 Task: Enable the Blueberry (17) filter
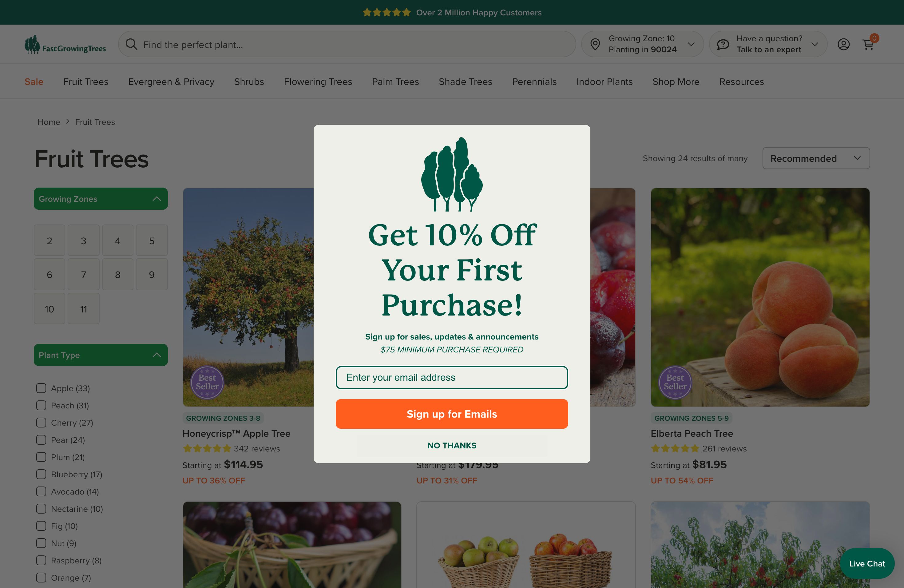[41, 474]
